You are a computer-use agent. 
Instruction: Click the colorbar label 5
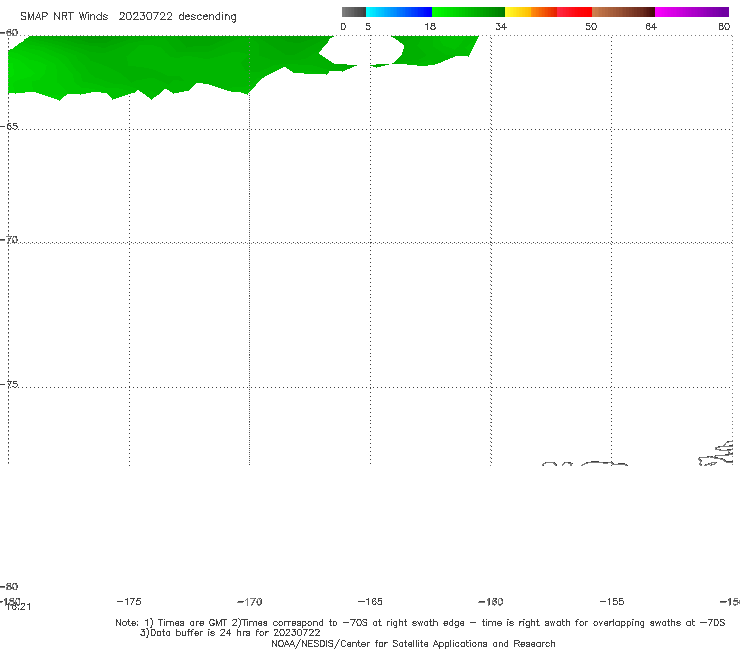pos(368,27)
